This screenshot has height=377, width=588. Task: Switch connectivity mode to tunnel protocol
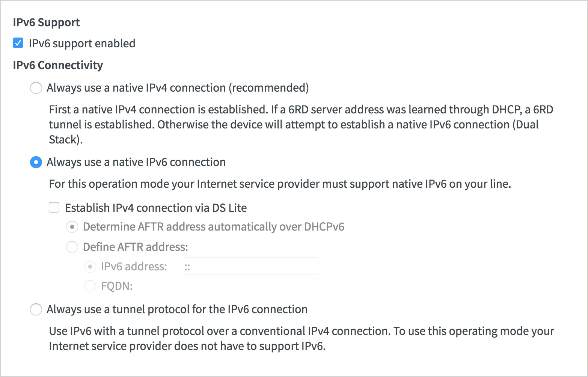tap(36, 309)
